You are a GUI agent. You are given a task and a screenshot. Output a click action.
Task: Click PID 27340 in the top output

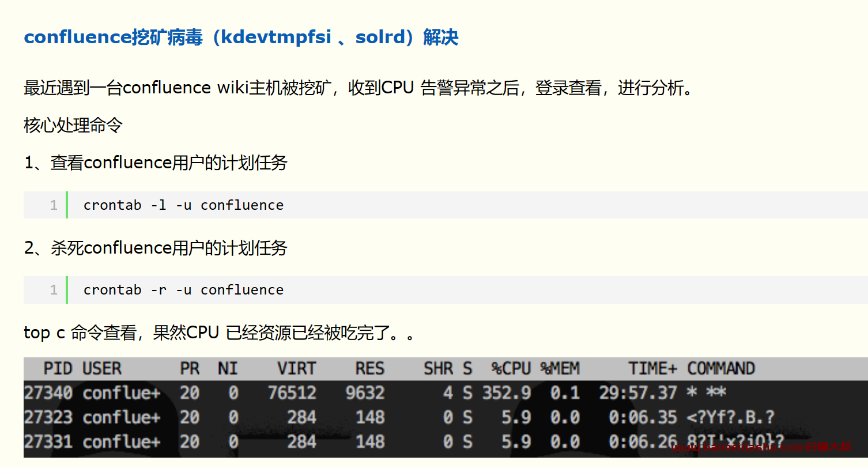click(48, 393)
